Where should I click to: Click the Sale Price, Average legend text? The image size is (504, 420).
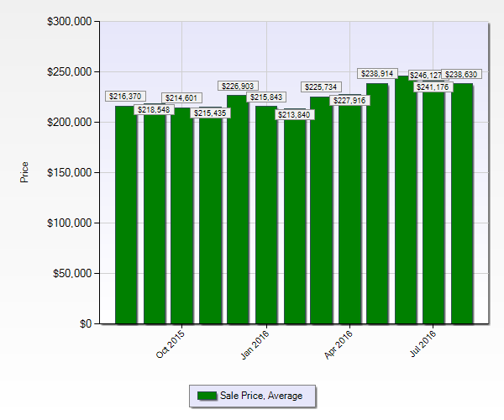261,396
